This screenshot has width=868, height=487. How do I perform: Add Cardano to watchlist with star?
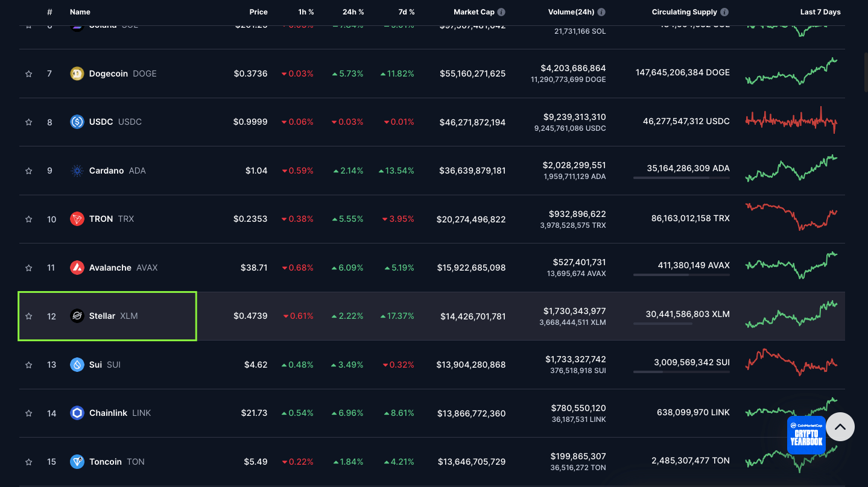[x=28, y=171]
